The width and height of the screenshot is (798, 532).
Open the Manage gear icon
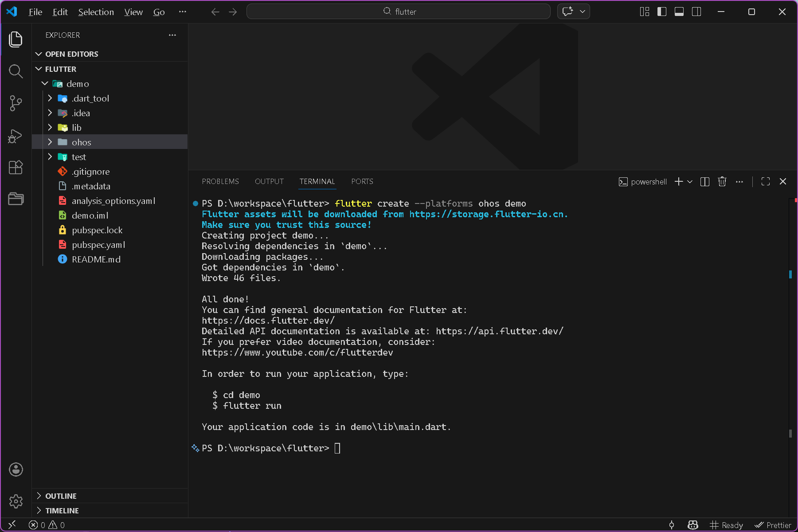(x=16, y=501)
